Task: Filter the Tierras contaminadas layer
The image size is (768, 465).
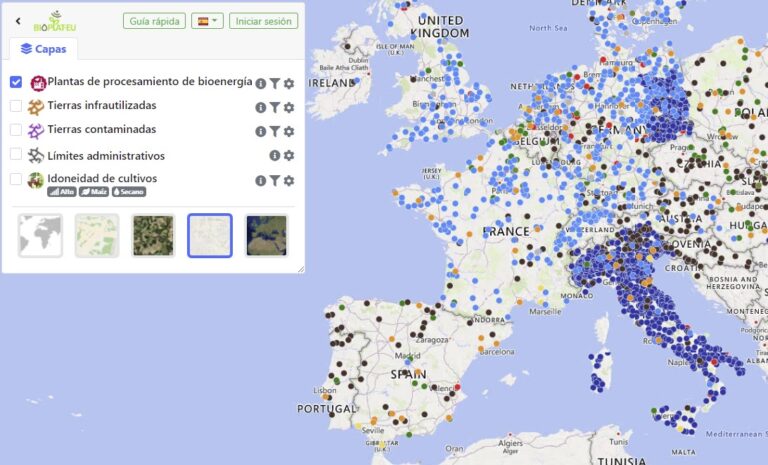Action: tap(275, 131)
